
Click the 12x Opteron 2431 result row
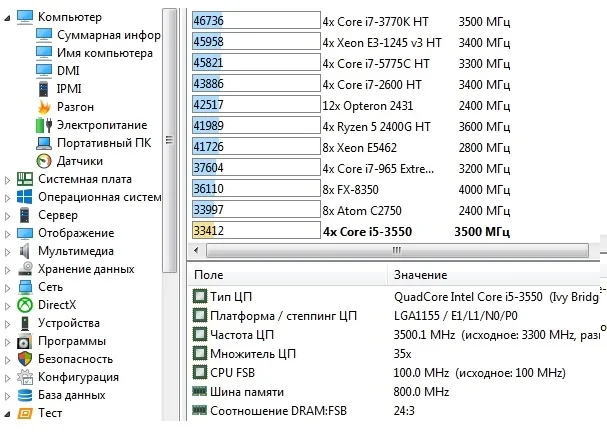tap(351, 105)
